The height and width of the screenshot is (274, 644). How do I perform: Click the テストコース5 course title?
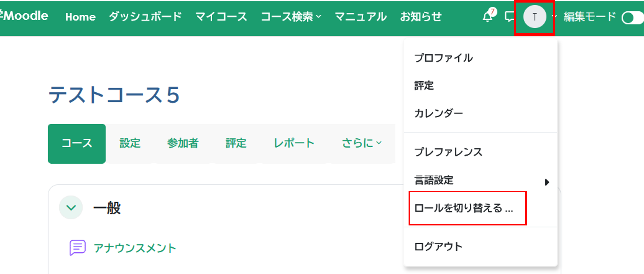(114, 95)
